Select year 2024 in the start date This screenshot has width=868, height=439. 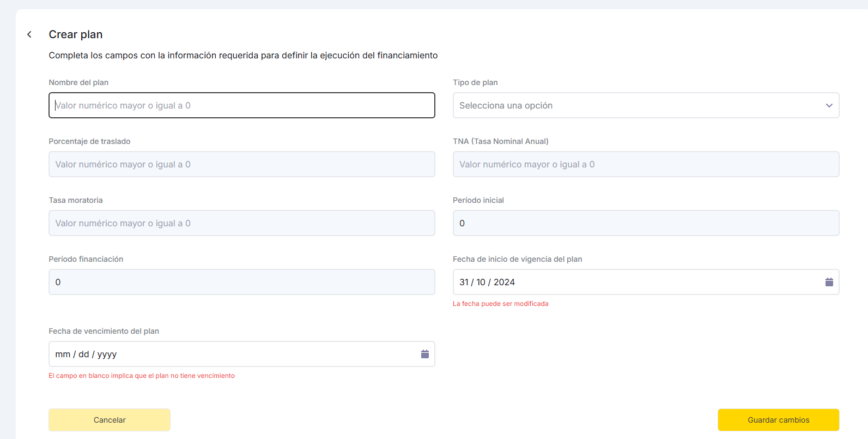click(504, 282)
